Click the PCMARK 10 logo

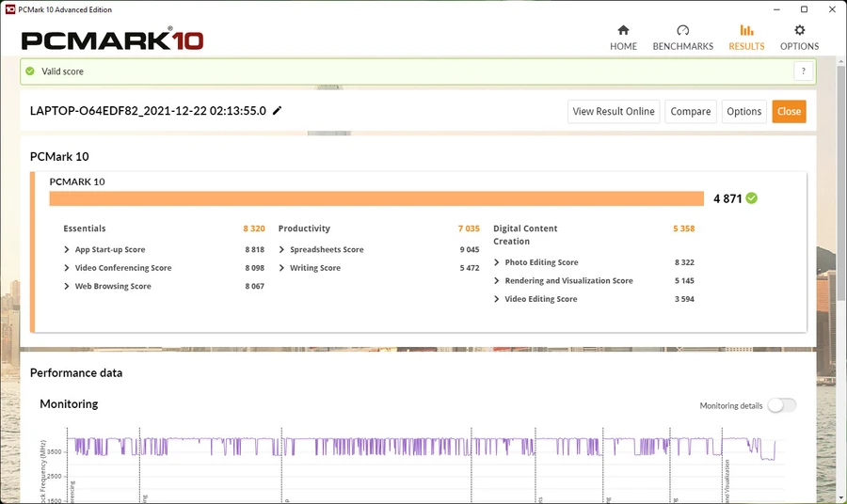pos(112,39)
